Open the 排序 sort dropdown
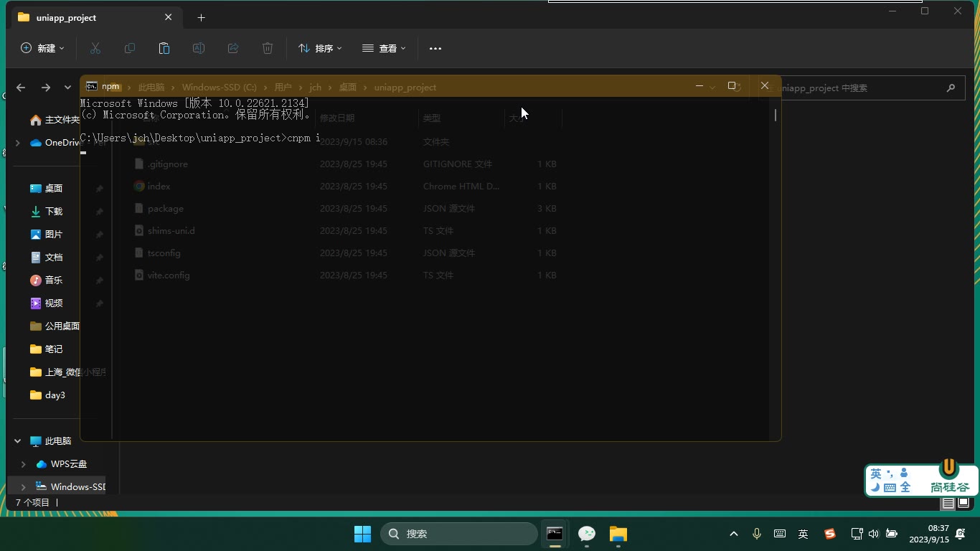 320,48
